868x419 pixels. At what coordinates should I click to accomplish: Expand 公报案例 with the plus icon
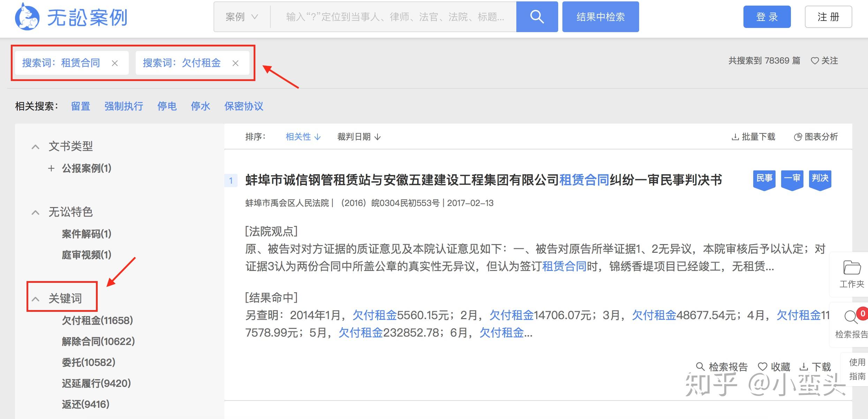(51, 168)
